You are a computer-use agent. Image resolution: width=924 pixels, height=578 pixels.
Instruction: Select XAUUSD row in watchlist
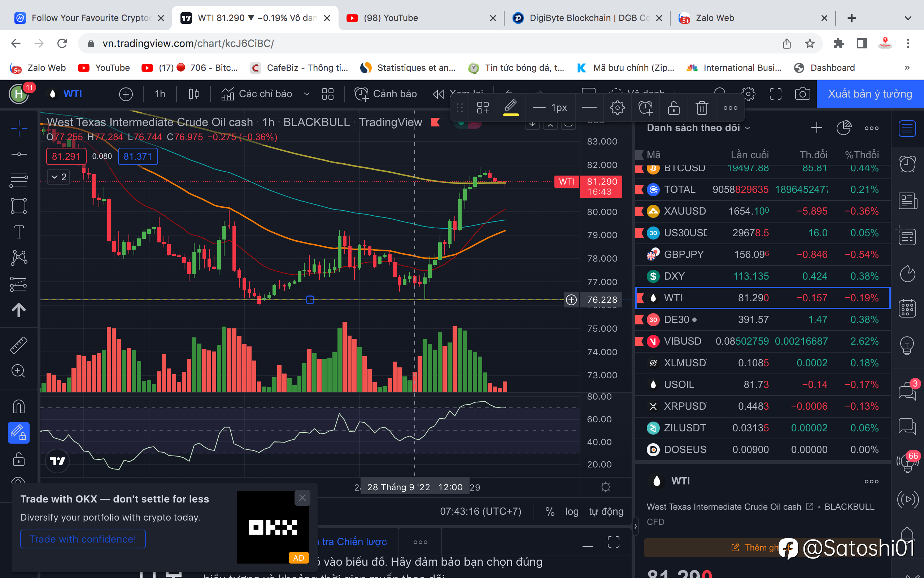[x=763, y=211]
